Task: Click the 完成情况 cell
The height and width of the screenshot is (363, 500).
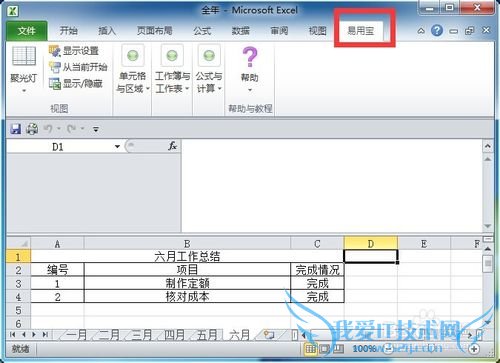Action: [x=317, y=270]
